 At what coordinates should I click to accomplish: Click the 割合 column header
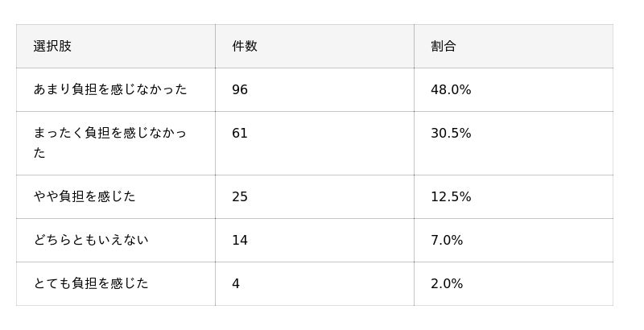coord(514,47)
